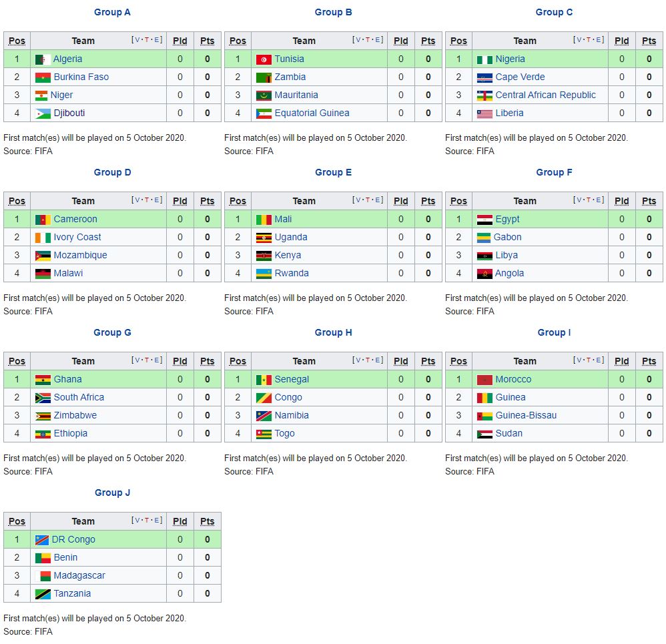
Task: Open the Equatorial Guinea team link
Action: click(312, 113)
